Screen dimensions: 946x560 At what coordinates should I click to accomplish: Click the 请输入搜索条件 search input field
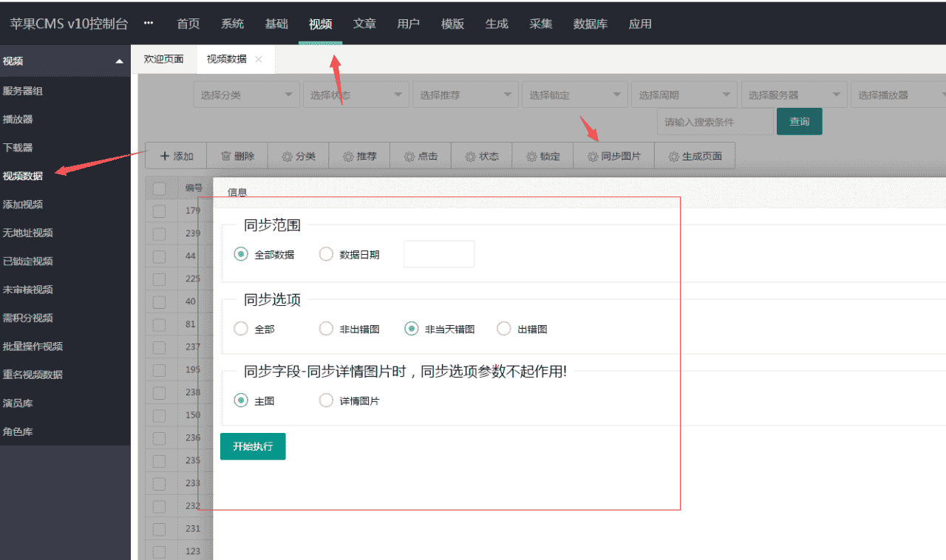point(714,121)
